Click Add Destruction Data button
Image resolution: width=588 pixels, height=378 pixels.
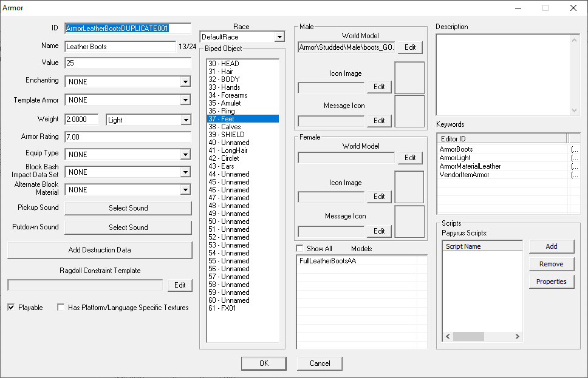(100, 250)
